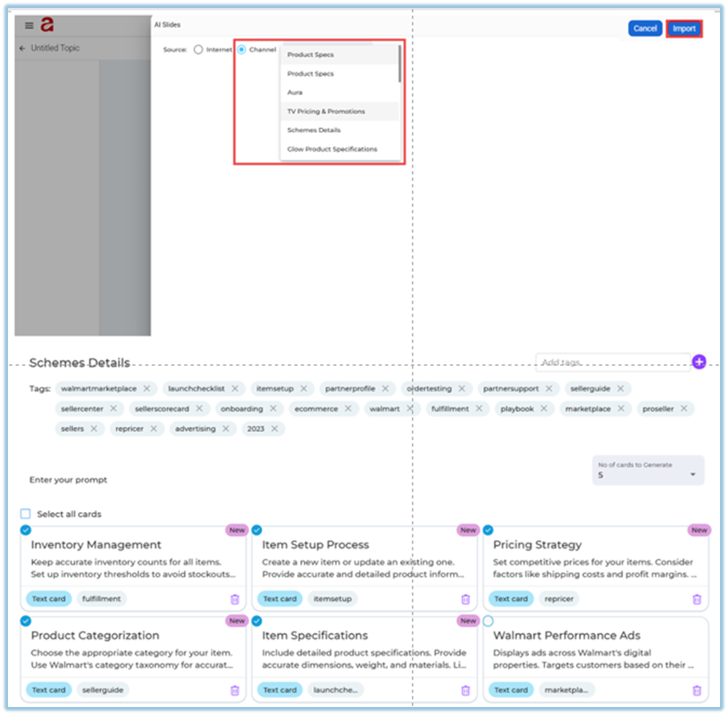Select the Channel source radio button
The image size is (728, 715).
[242, 50]
